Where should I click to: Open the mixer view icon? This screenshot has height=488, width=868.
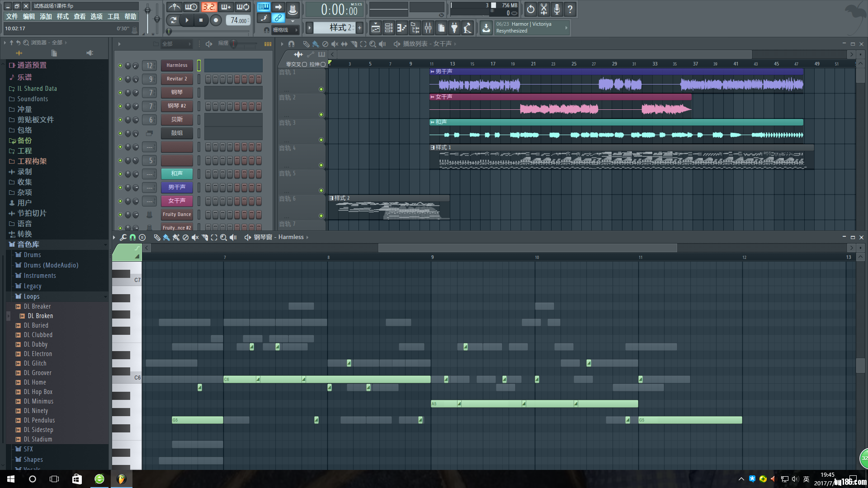[x=428, y=28]
